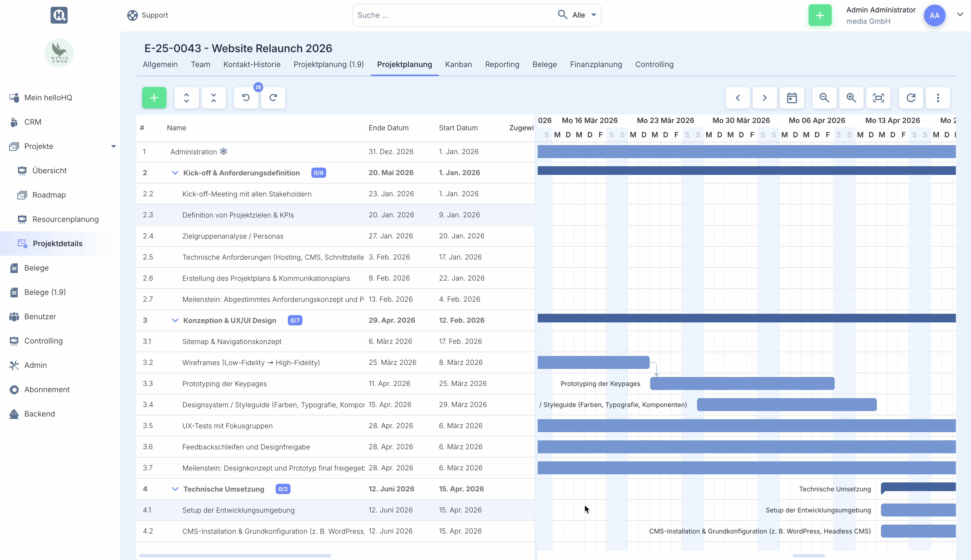Zoom out the Gantt timeline
971x560 pixels.
824,98
